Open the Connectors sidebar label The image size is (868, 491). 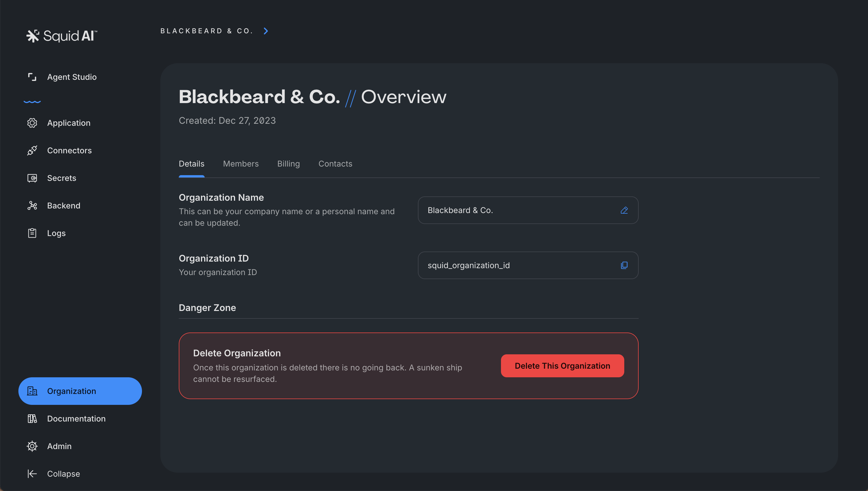(x=70, y=150)
